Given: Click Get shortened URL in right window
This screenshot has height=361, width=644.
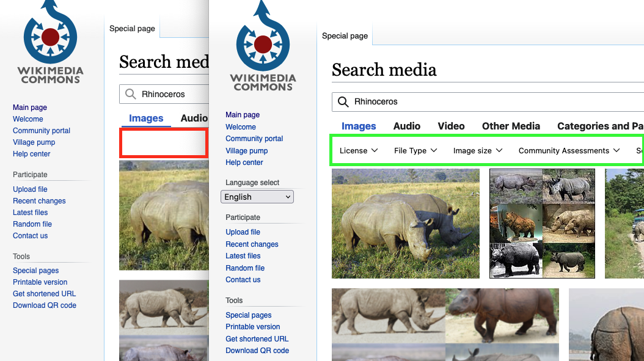Looking at the screenshot, I should pyautogui.click(x=257, y=339).
